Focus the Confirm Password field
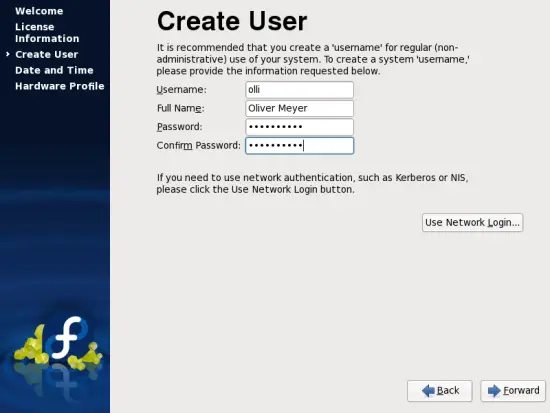This screenshot has height=413, width=550. point(300,146)
